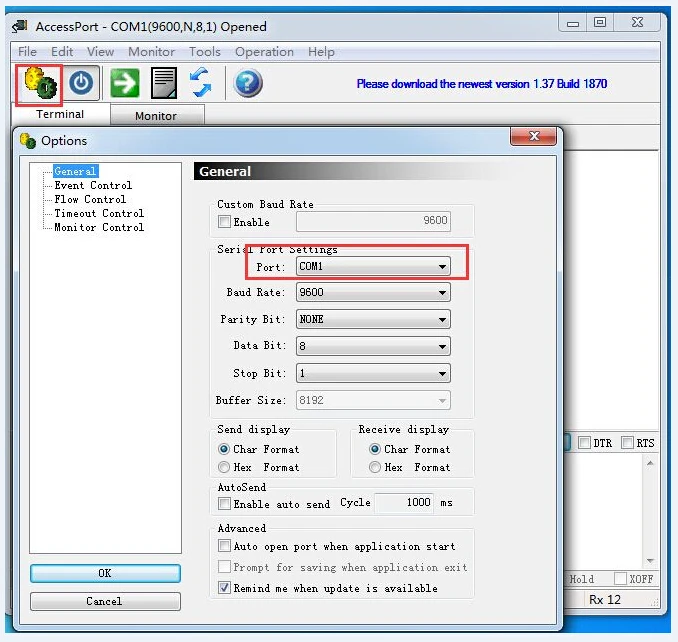
Task: Click the blue power open/close port icon
Action: tap(82, 84)
